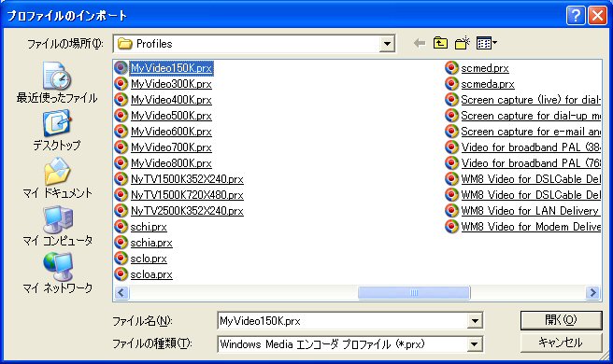Click the icon beside scloa.prx
Image resolution: width=613 pixels, height=364 pixels.
click(121, 274)
